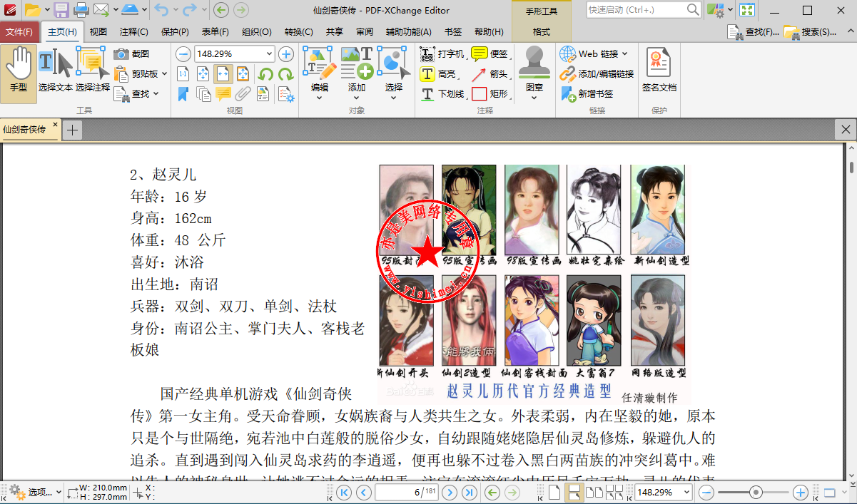Print the document with the printer icon
Viewport: 857px width, 504px height.
pos(81,10)
